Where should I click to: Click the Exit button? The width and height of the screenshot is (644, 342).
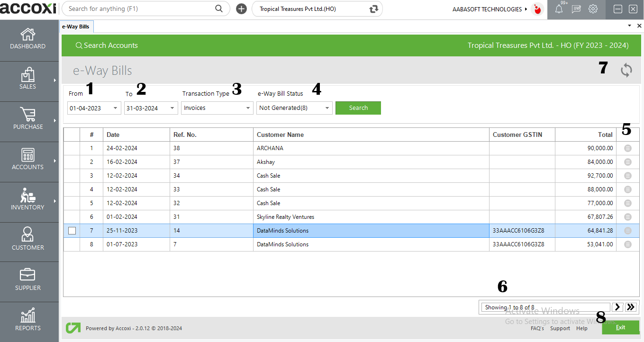pyautogui.click(x=620, y=327)
